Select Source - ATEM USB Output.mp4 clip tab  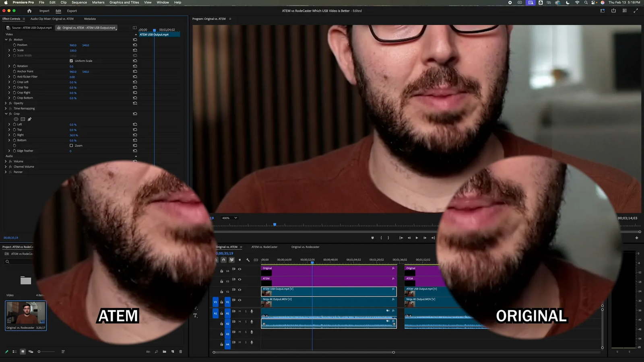pyautogui.click(x=29, y=28)
